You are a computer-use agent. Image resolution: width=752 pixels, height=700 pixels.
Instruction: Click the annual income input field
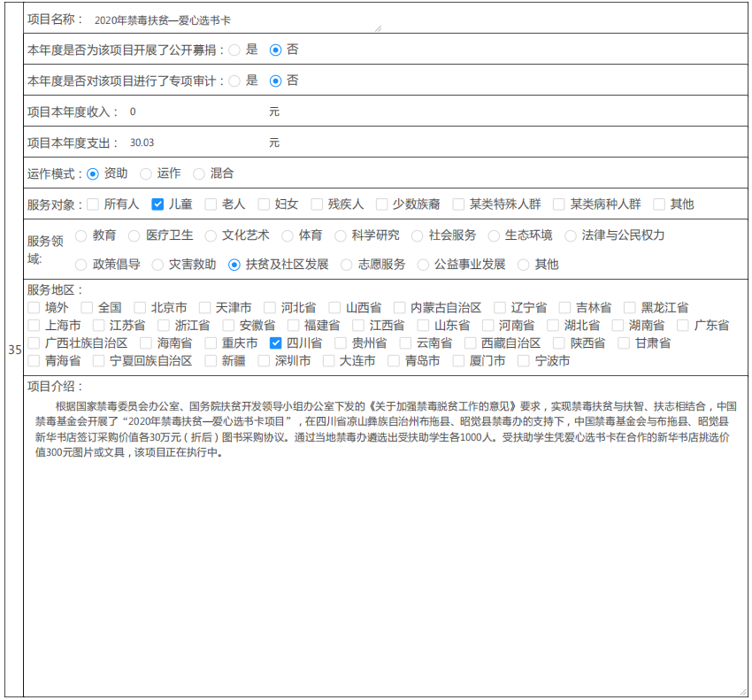pos(195,112)
